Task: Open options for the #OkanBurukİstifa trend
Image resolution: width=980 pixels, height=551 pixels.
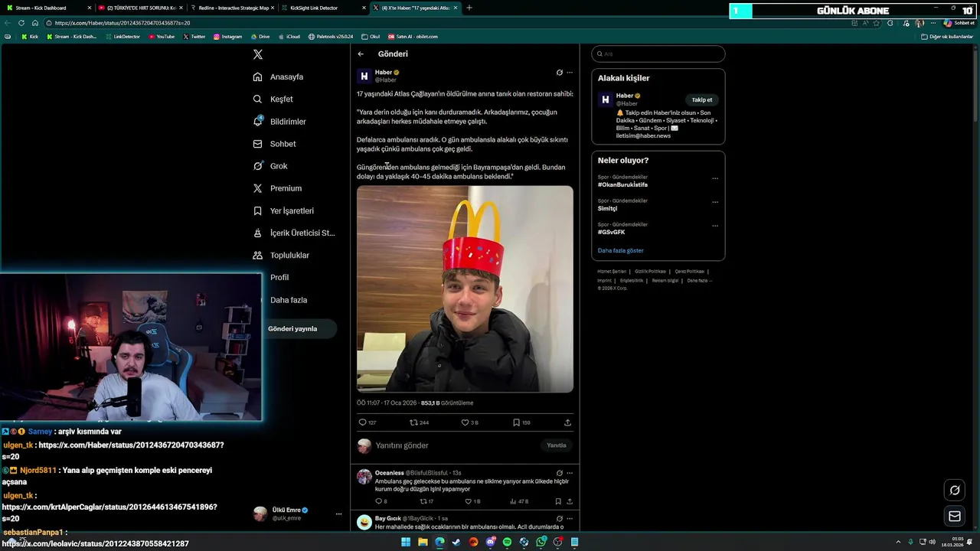Action: click(715, 178)
